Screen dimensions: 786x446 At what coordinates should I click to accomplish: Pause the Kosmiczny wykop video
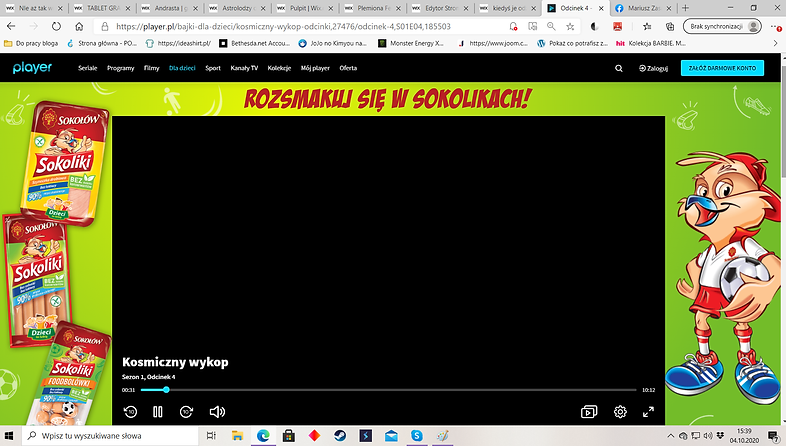(157, 412)
